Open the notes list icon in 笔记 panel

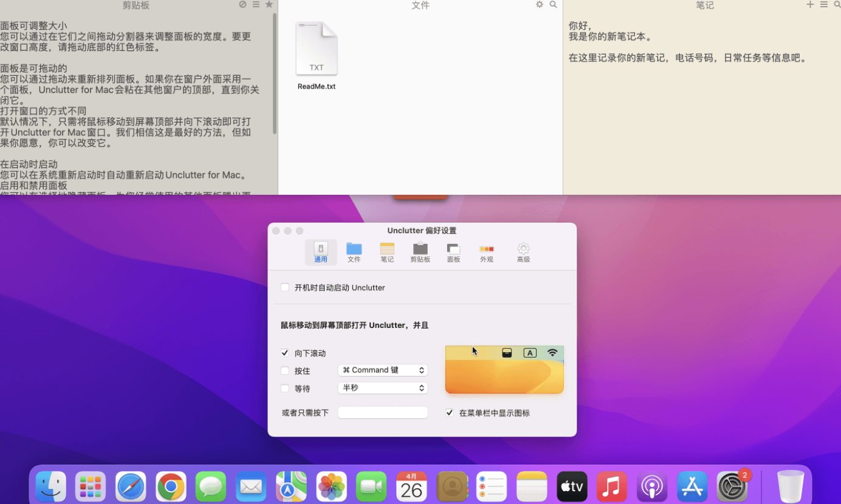[823, 5]
